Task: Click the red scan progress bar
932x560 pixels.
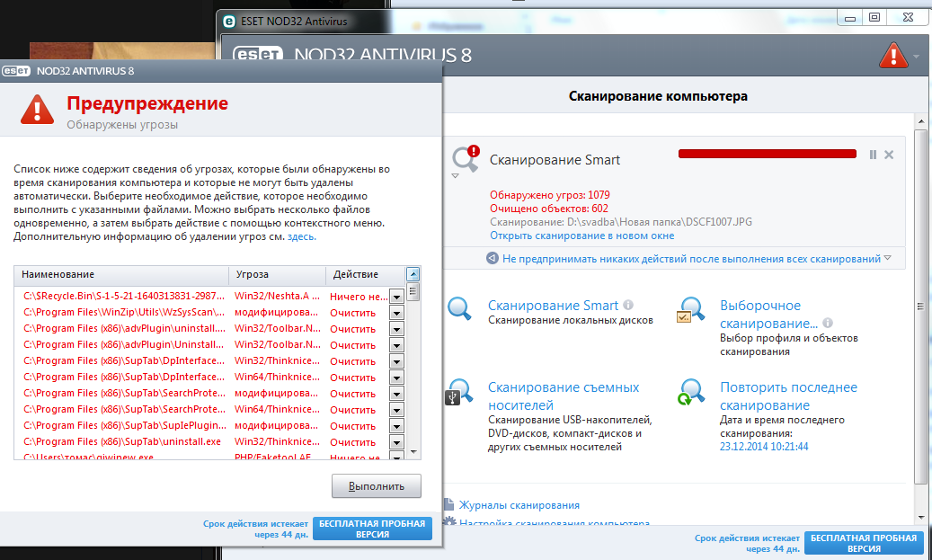Action: [767, 154]
